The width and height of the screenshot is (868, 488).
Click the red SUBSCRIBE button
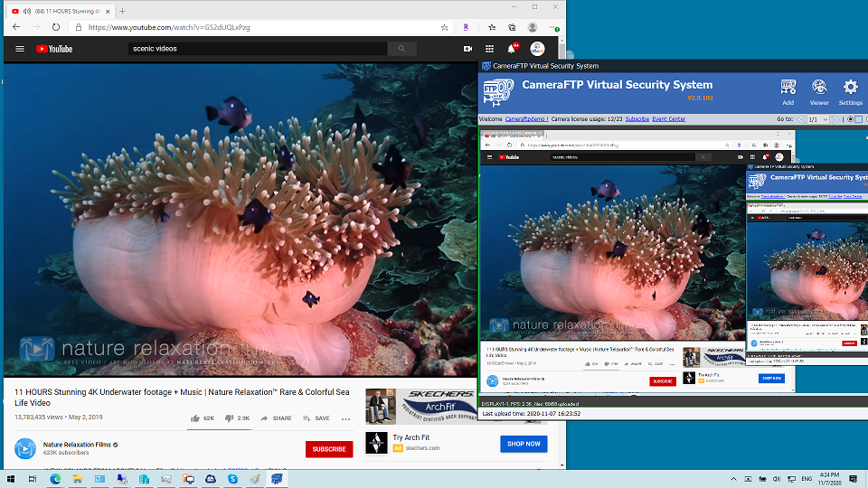[x=328, y=449]
